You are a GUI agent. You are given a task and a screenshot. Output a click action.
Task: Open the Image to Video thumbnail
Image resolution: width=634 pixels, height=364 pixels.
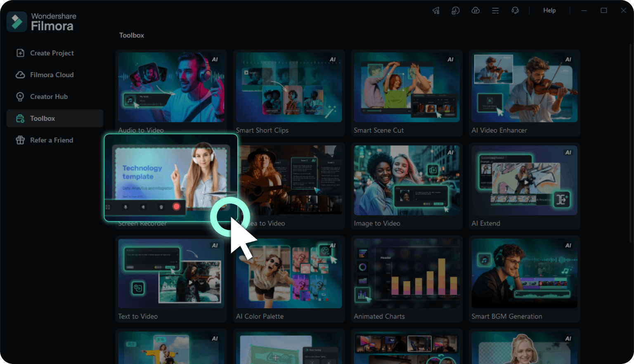click(407, 180)
